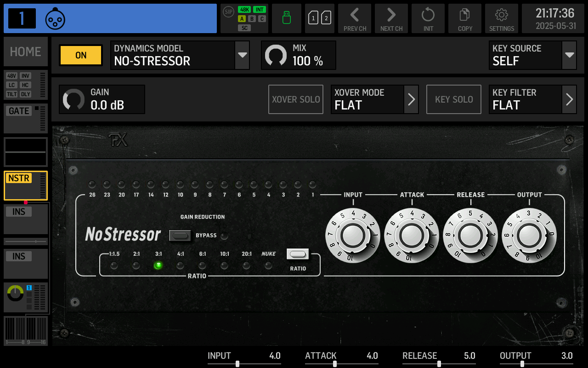This screenshot has height=368, width=588.
Task: Click the INIT reset arrow icon
Action: pyautogui.click(x=428, y=18)
